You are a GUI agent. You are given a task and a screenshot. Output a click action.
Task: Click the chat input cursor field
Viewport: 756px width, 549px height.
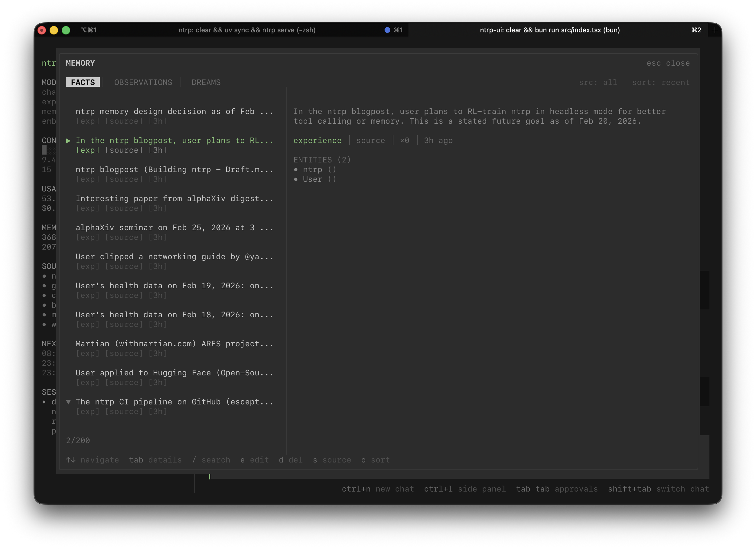pyautogui.click(x=209, y=477)
